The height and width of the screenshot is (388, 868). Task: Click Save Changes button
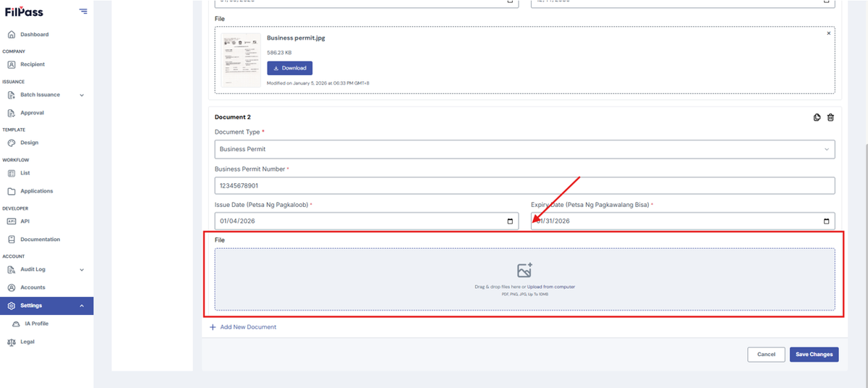click(814, 354)
